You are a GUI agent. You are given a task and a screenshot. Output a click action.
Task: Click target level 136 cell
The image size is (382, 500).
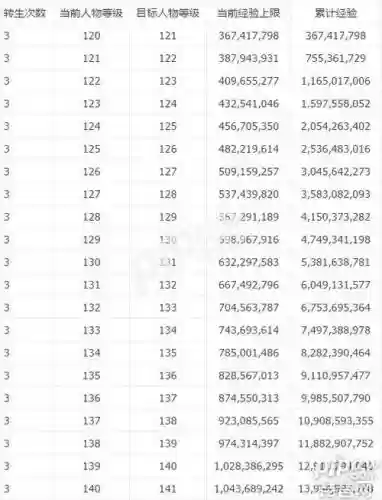point(168,376)
